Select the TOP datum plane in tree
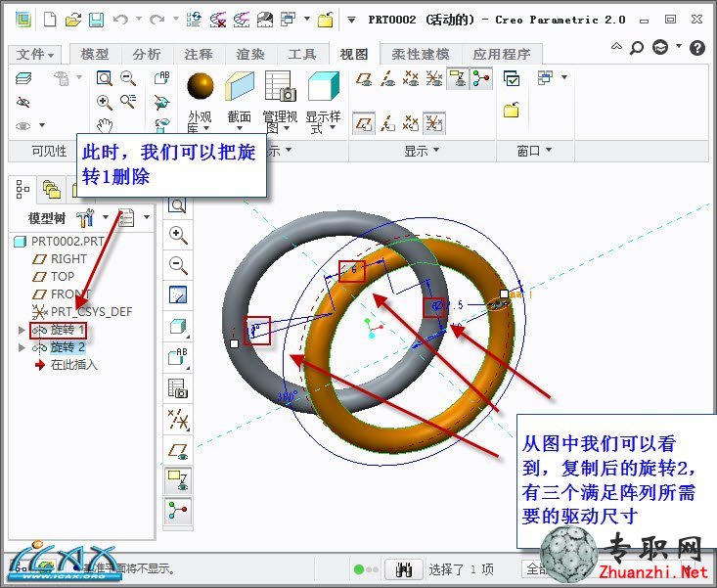717x588 pixels. (53, 277)
